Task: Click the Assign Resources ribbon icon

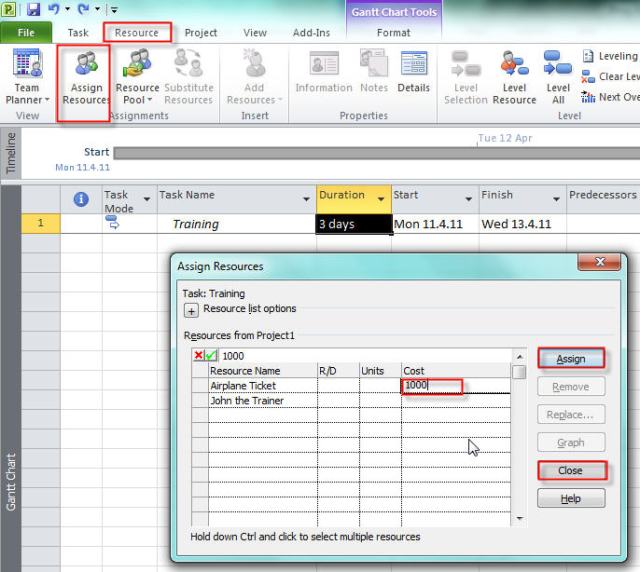Action: [x=87, y=72]
